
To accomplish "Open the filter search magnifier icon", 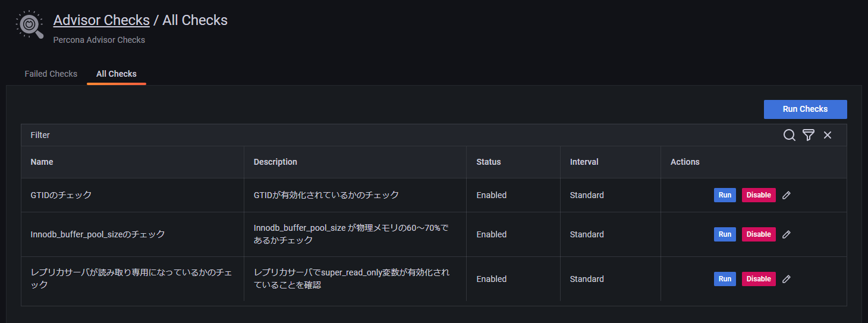I will [789, 135].
